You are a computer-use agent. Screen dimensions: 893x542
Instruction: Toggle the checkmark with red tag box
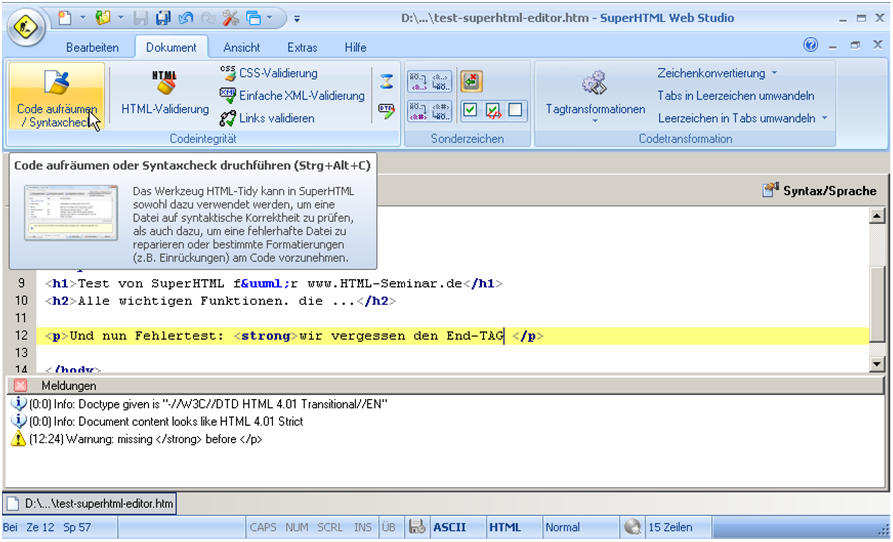493,110
